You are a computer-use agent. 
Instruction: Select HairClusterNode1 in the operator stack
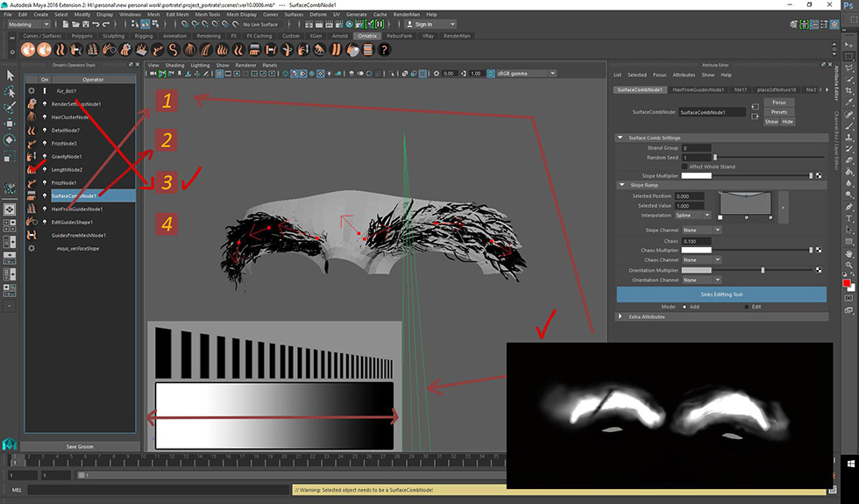pyautogui.click(x=71, y=117)
